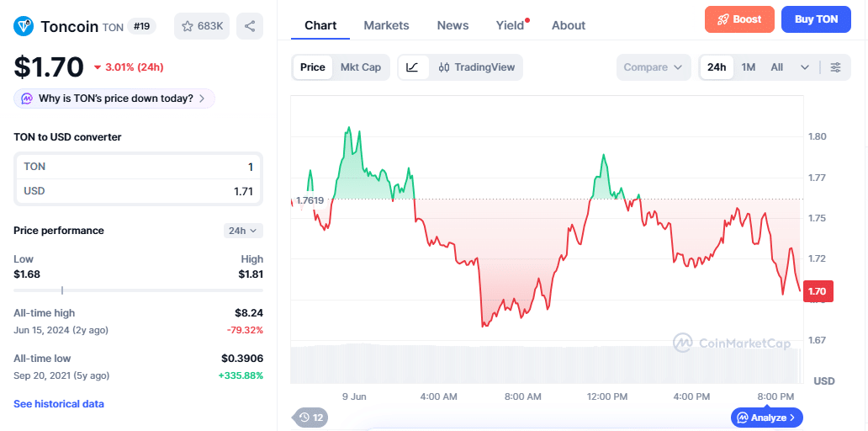Select the 1M chart range
The width and height of the screenshot is (868, 431).
pyautogui.click(x=749, y=67)
